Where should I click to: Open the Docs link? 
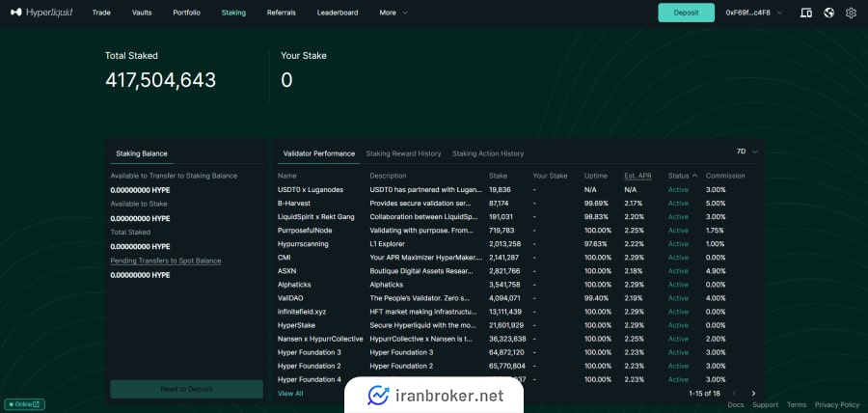736,404
